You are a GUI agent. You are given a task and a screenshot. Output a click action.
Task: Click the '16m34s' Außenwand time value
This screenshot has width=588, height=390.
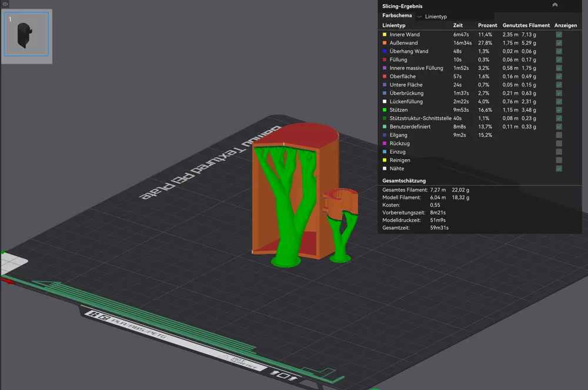point(462,43)
